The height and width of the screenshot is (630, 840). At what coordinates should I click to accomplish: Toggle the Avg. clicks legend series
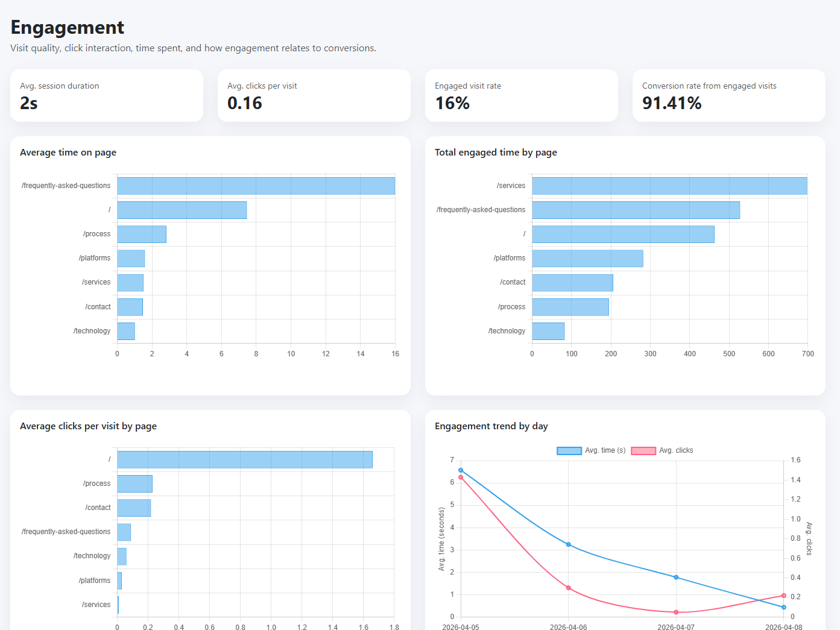click(675, 450)
